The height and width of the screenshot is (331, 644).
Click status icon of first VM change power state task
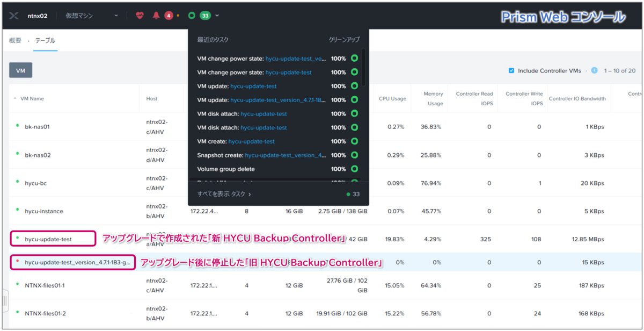point(354,58)
